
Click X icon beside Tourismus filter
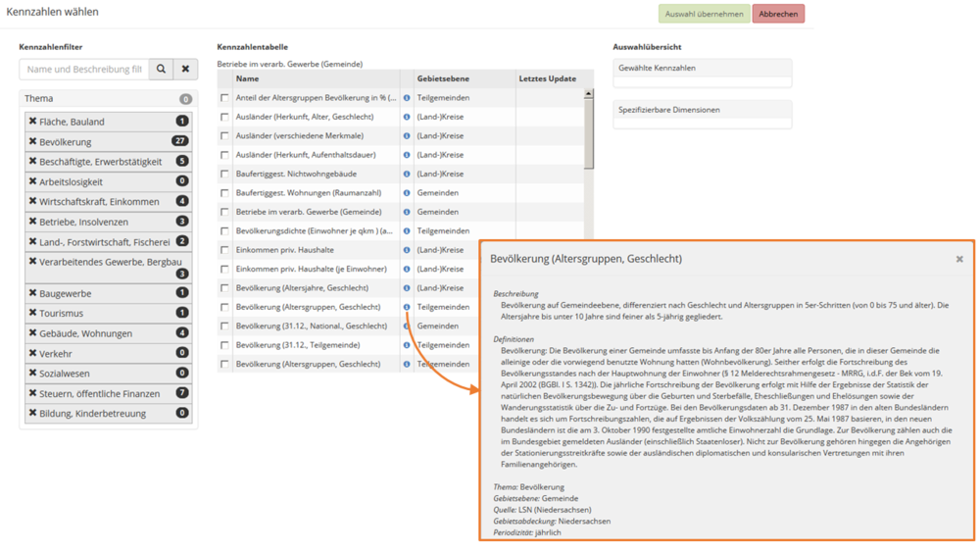pyautogui.click(x=33, y=314)
